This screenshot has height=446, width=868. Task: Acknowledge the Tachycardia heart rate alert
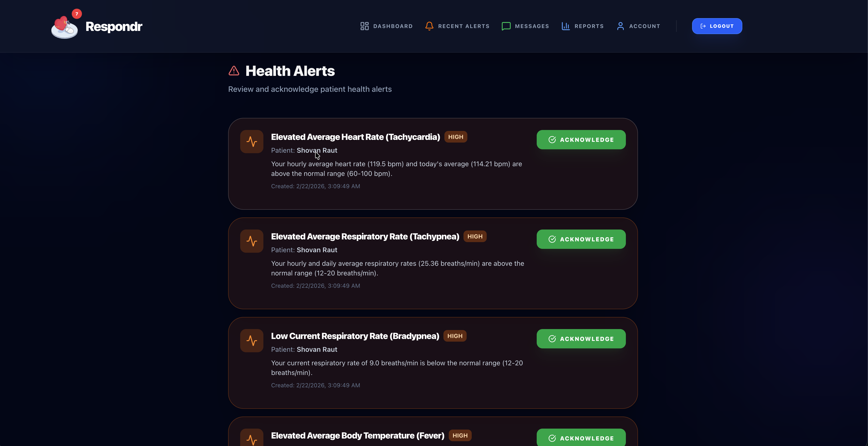[x=581, y=140]
